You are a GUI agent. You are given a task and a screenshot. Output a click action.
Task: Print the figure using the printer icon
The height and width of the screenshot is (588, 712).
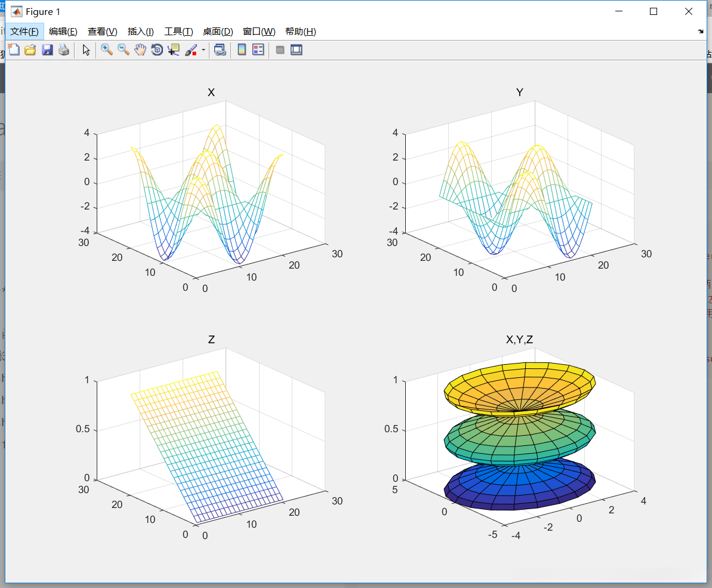pos(64,50)
